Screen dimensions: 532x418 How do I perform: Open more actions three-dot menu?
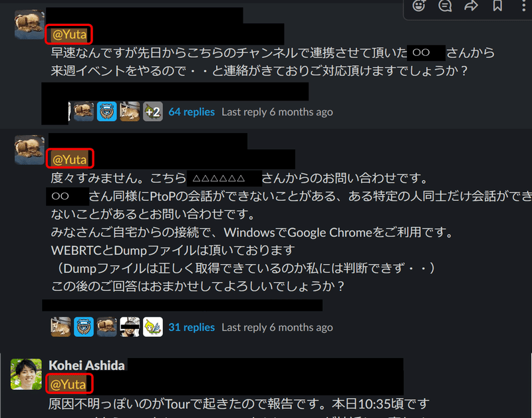(523, 5)
